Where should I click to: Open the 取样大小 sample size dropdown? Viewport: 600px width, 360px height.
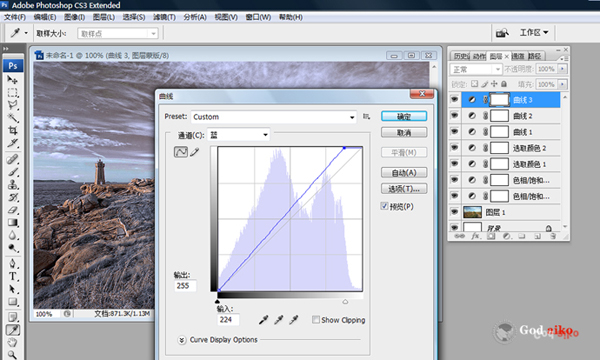118,34
